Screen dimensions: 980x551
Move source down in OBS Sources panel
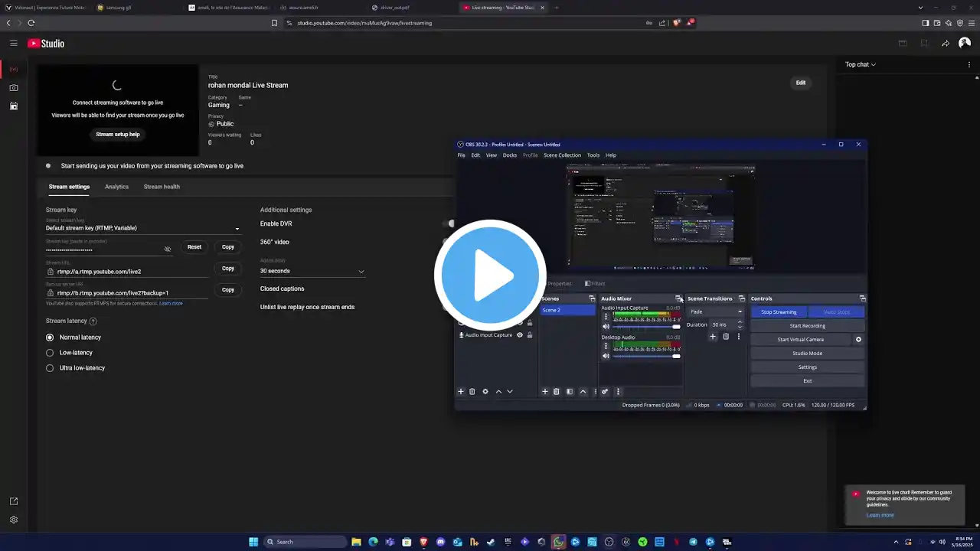510,391
